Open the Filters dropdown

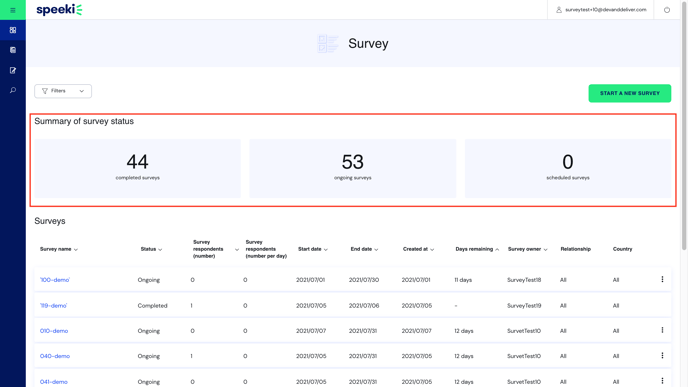pyautogui.click(x=63, y=91)
